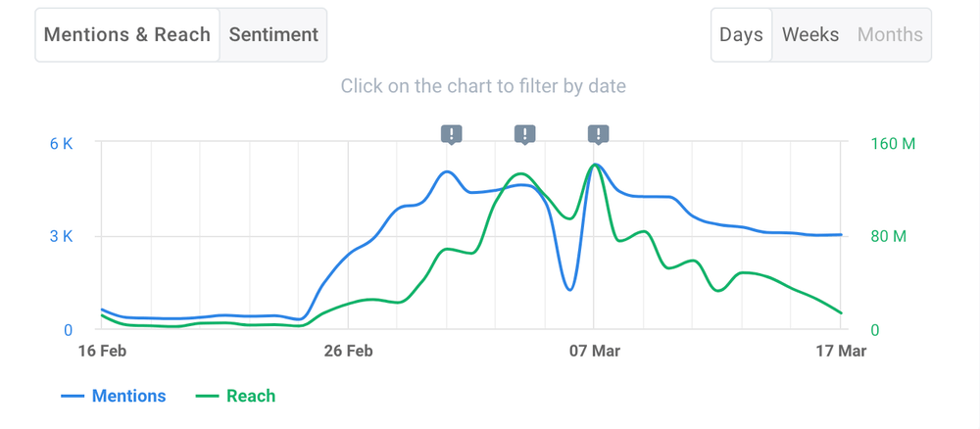The height and width of the screenshot is (429, 980).
Task: Click the first alert marker icon
Action: [x=451, y=134]
